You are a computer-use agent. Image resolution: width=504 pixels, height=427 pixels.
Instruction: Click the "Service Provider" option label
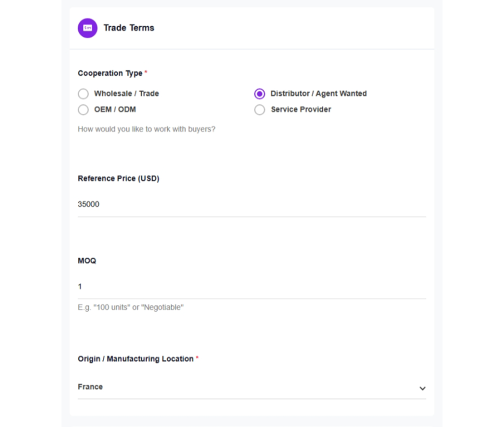pyautogui.click(x=301, y=109)
